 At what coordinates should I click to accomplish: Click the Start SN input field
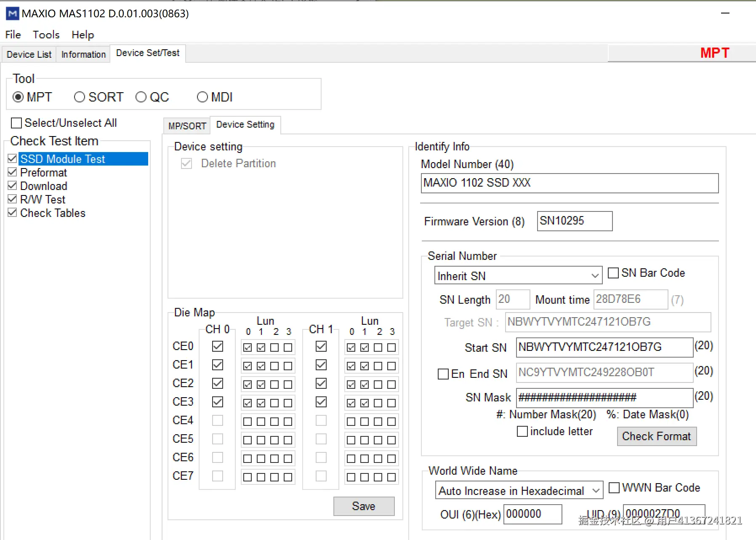pyautogui.click(x=604, y=347)
